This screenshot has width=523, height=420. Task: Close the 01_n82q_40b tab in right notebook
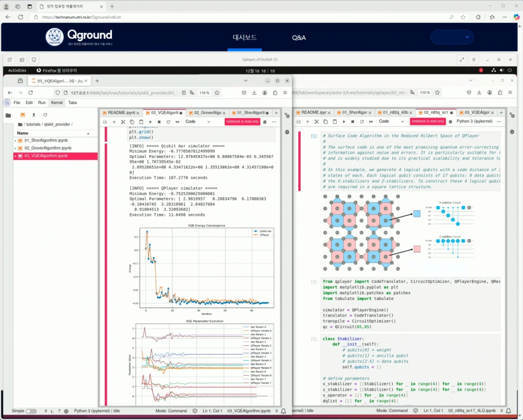pyautogui.click(x=411, y=113)
